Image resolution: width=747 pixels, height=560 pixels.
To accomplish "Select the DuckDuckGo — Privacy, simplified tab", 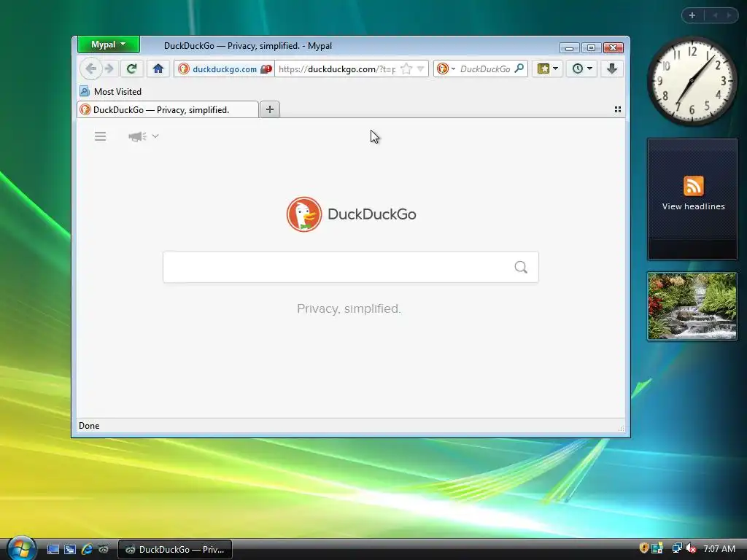I will point(168,109).
